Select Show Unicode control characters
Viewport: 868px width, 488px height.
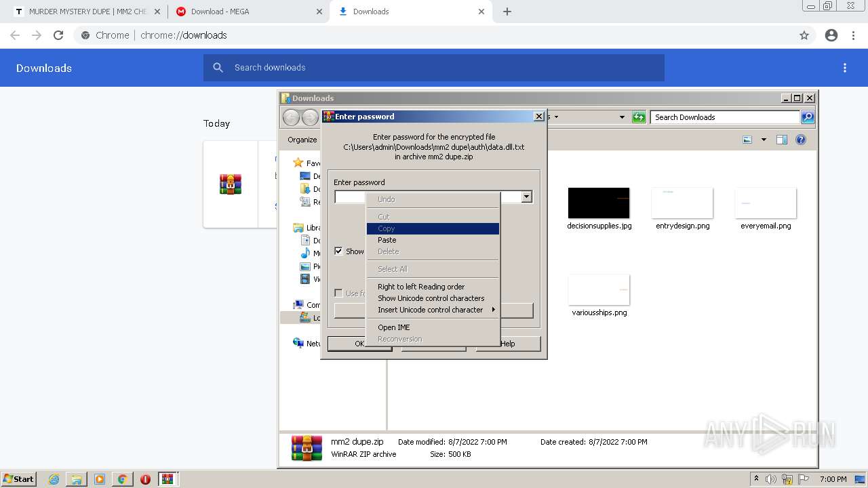[433, 298]
